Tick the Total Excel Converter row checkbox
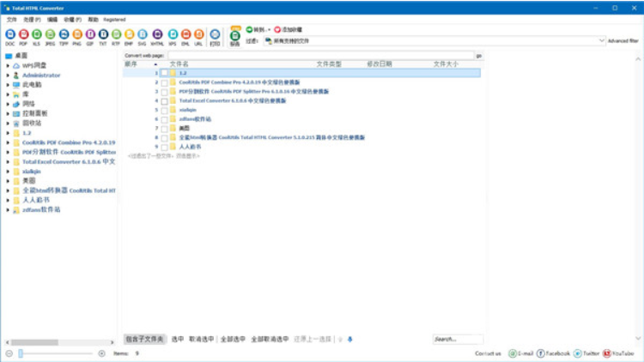Screen dimensions: 644x362 point(164,101)
